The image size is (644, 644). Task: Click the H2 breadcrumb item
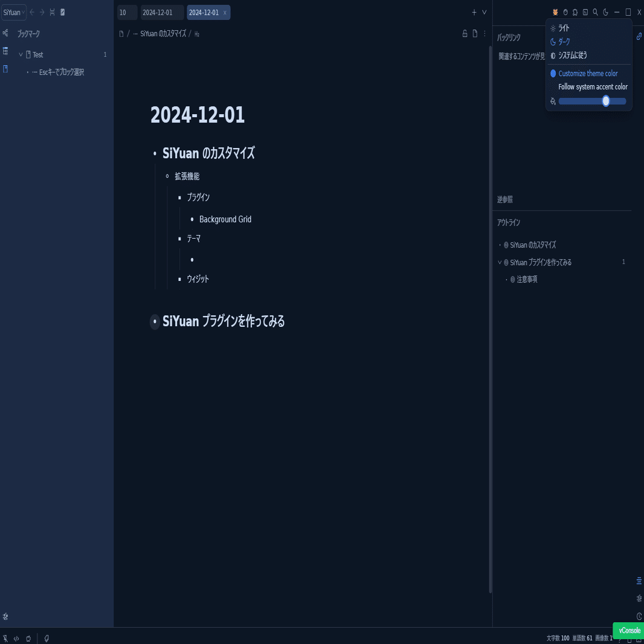coord(197,34)
